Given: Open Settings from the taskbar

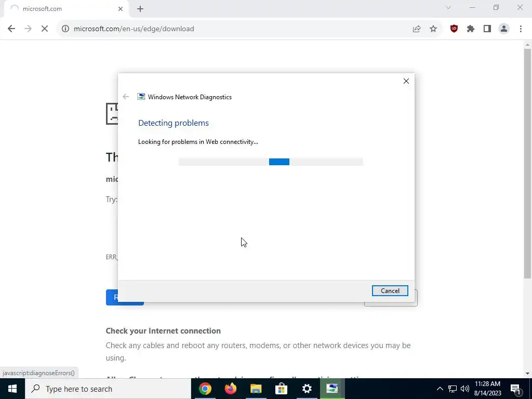Looking at the screenshot, I should [307, 389].
